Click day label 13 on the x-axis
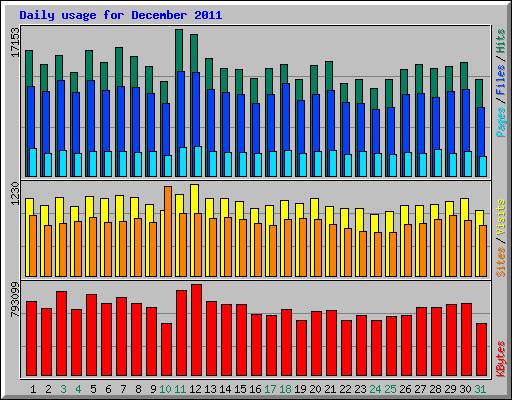This screenshot has height=400, width=512. coord(210,389)
